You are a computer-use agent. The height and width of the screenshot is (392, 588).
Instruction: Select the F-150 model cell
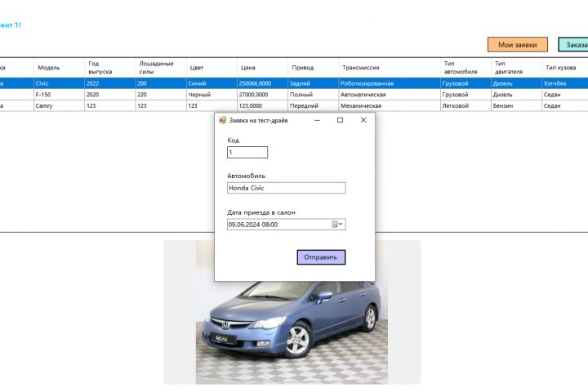[x=60, y=95]
